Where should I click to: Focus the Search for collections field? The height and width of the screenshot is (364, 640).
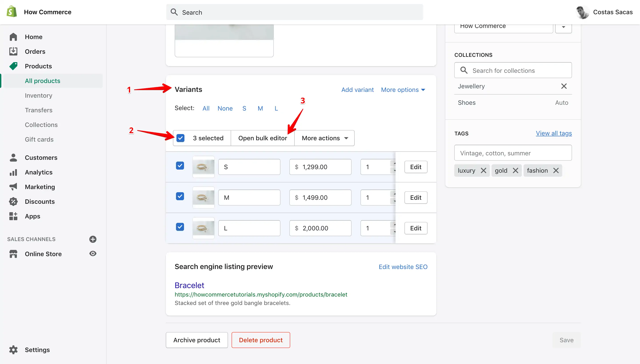coord(513,70)
